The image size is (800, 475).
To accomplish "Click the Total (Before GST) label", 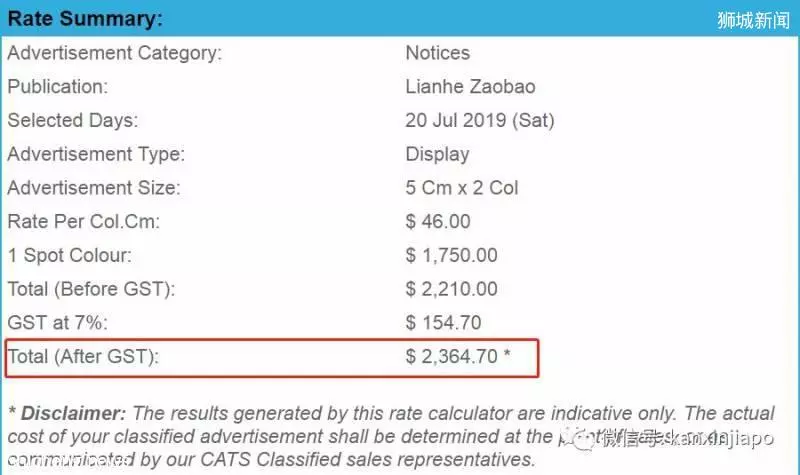I will (x=91, y=289).
